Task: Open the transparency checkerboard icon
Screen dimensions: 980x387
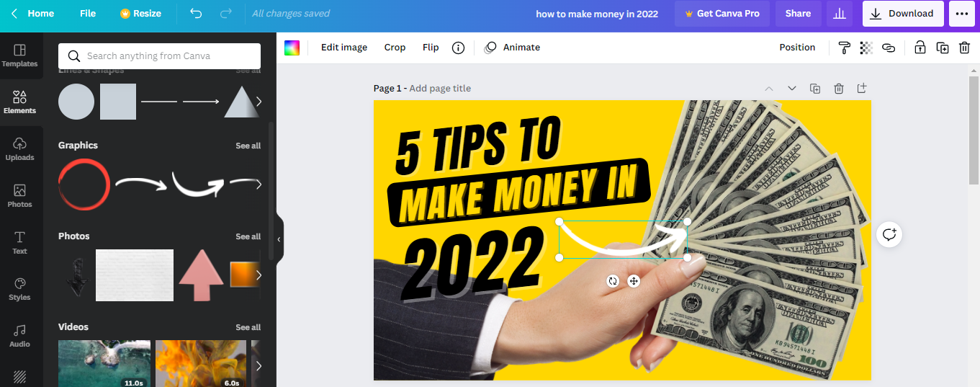Action: tap(866, 48)
